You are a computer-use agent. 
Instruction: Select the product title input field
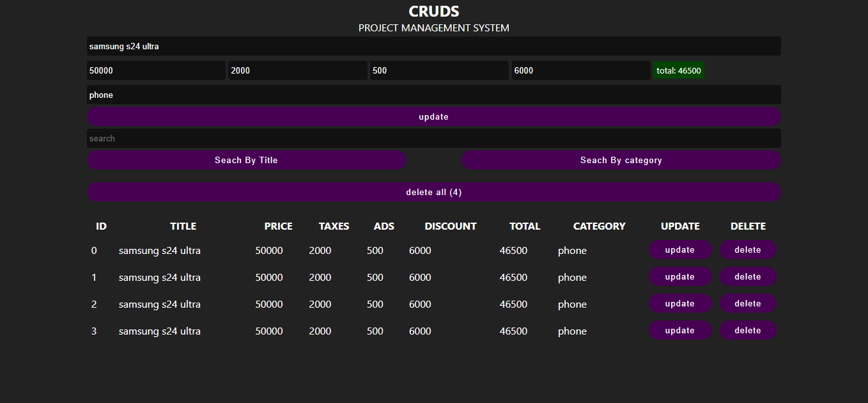433,45
